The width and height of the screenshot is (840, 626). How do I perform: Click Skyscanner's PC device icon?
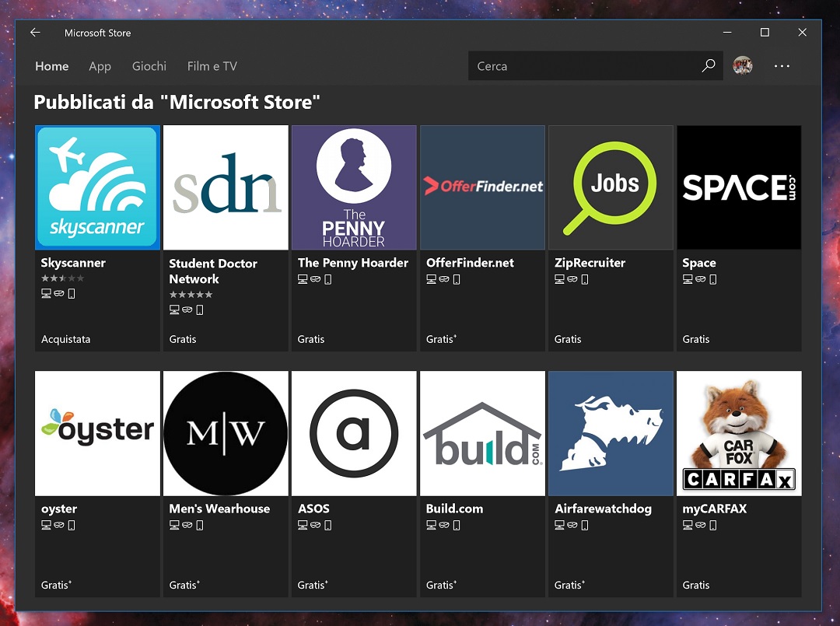coord(46,293)
